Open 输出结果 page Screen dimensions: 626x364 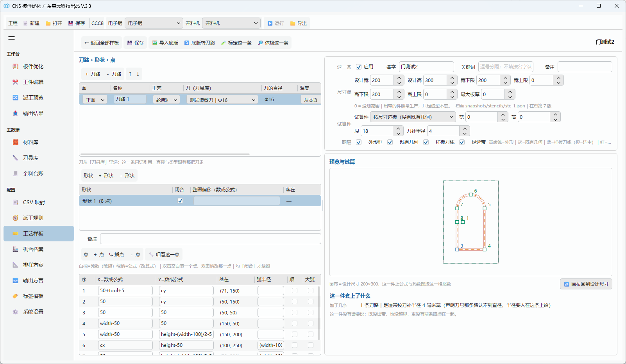click(x=39, y=113)
